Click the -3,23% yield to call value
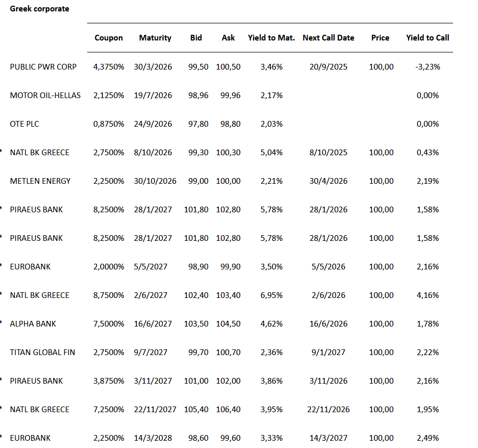Viewport: 478px width, 448px height. click(428, 67)
